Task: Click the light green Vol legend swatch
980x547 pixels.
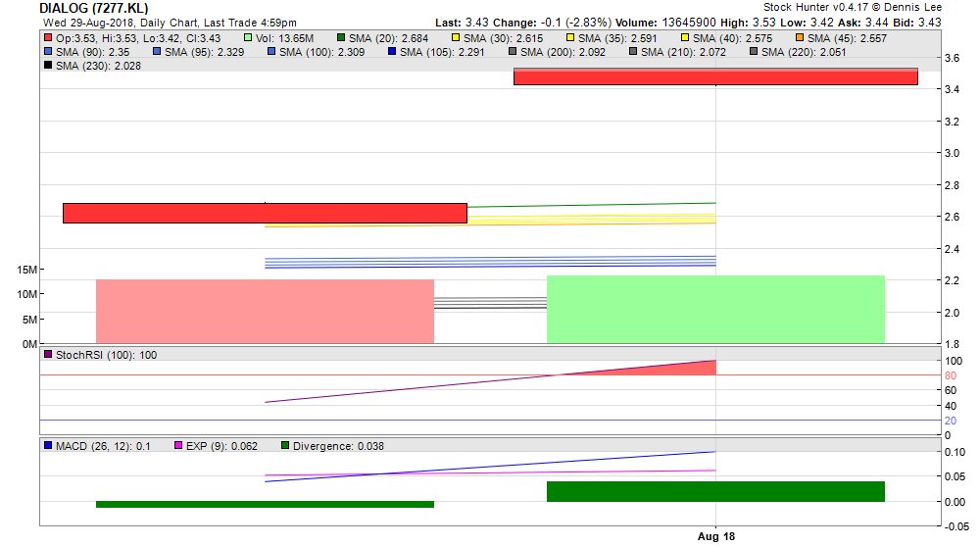Action: click(x=248, y=38)
